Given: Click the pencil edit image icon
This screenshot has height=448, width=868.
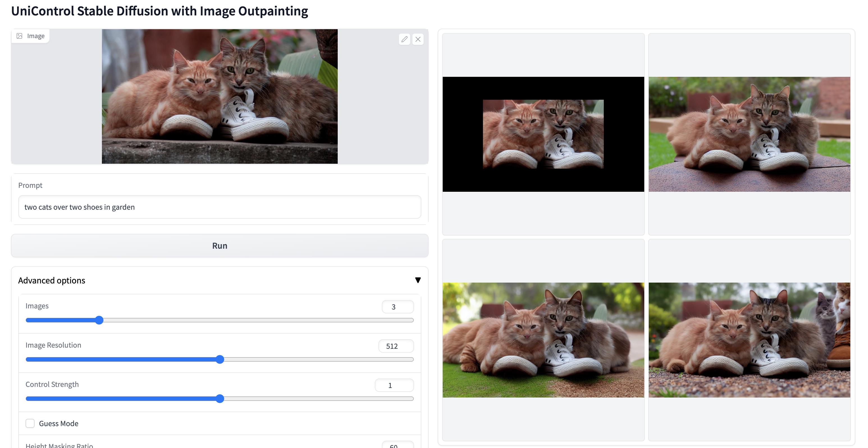Looking at the screenshot, I should coord(404,39).
